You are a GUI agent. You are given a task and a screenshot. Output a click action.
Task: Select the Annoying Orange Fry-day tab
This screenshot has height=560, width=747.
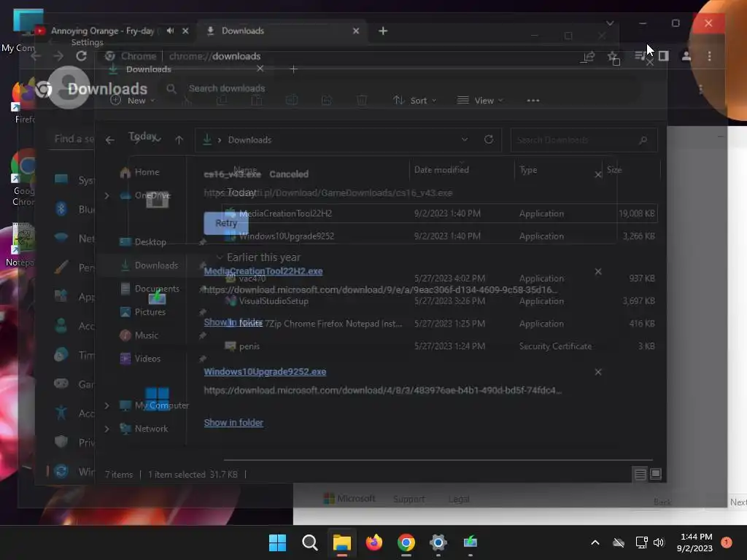(102, 31)
